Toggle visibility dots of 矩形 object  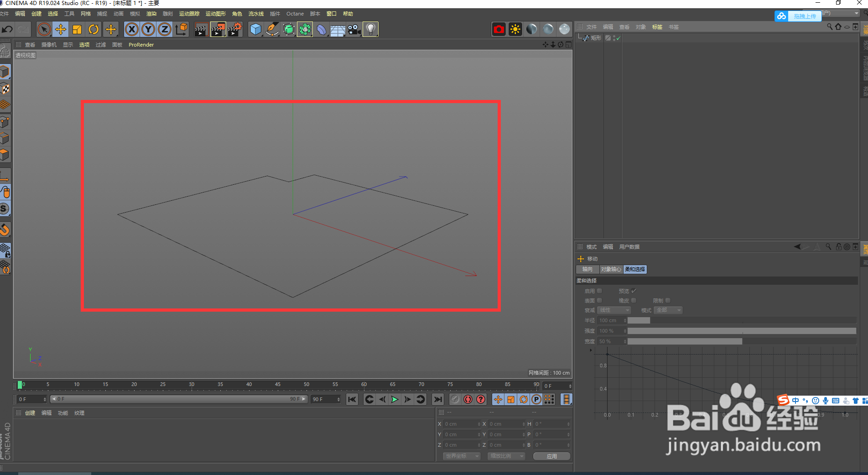tap(614, 38)
